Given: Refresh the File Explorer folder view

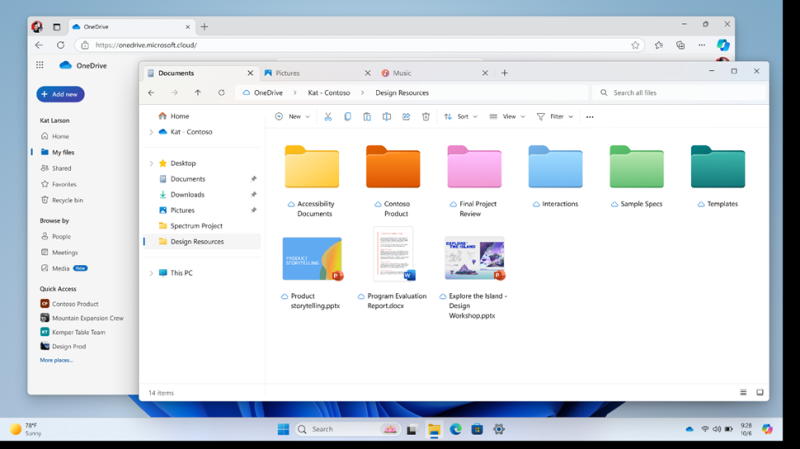Looking at the screenshot, I should click(x=221, y=93).
